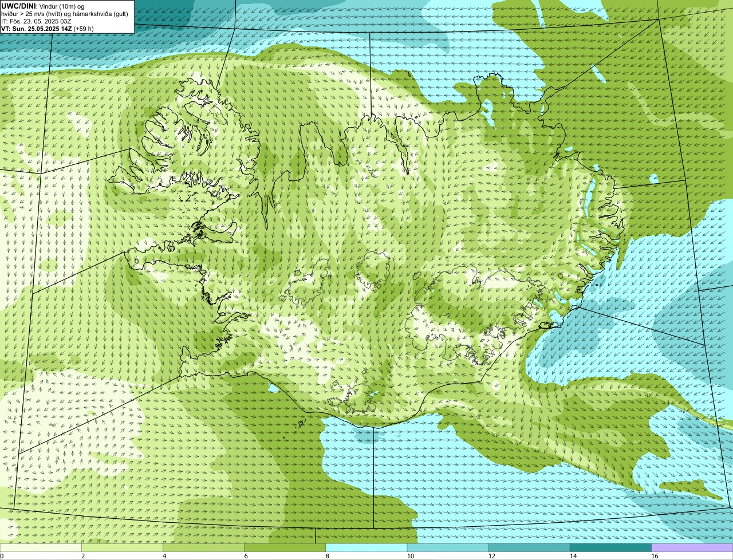This screenshot has height=560, width=733.
Task: Pick the light teal 10–12 m/s legend swatch
Action: click(x=448, y=548)
